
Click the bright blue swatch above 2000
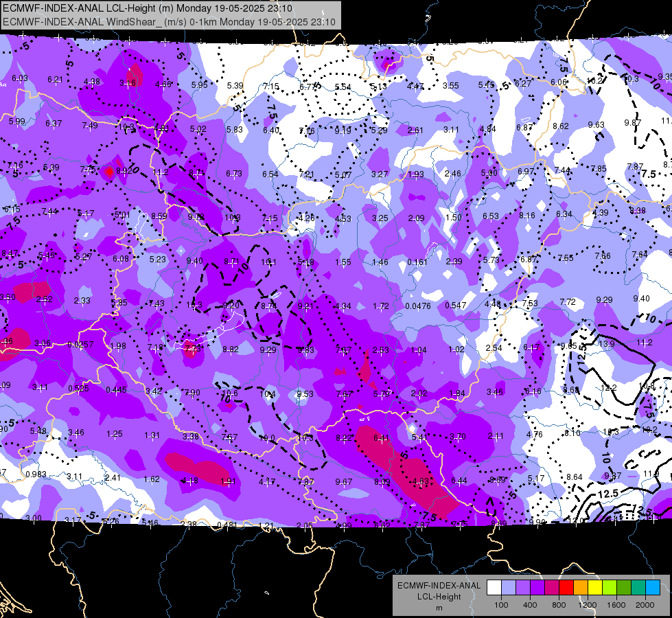(x=653, y=587)
